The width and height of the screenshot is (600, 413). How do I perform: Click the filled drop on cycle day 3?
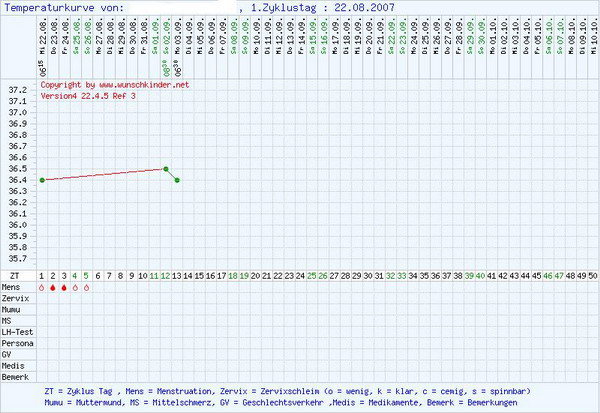64,287
